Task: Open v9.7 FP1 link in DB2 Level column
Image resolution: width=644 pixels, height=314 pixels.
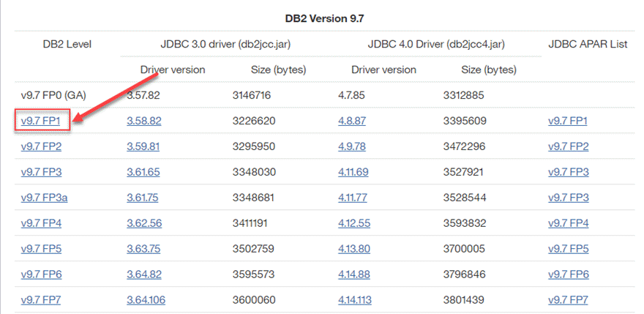Action: [40, 122]
